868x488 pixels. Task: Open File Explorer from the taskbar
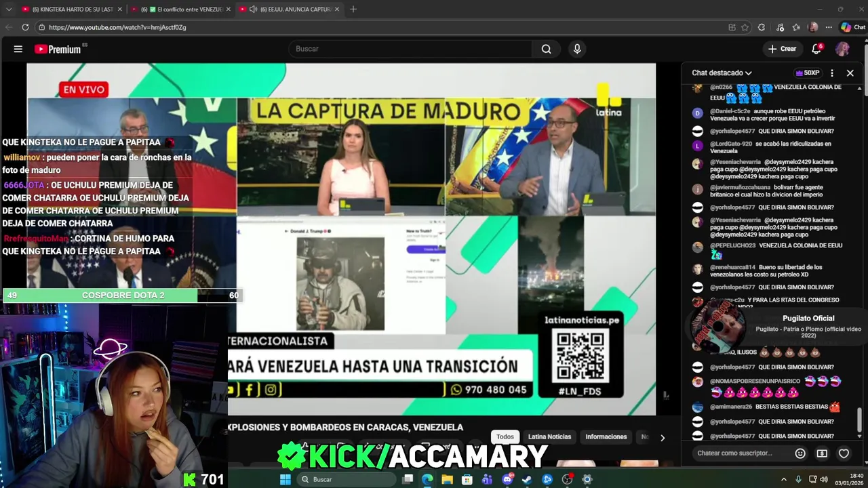click(448, 479)
